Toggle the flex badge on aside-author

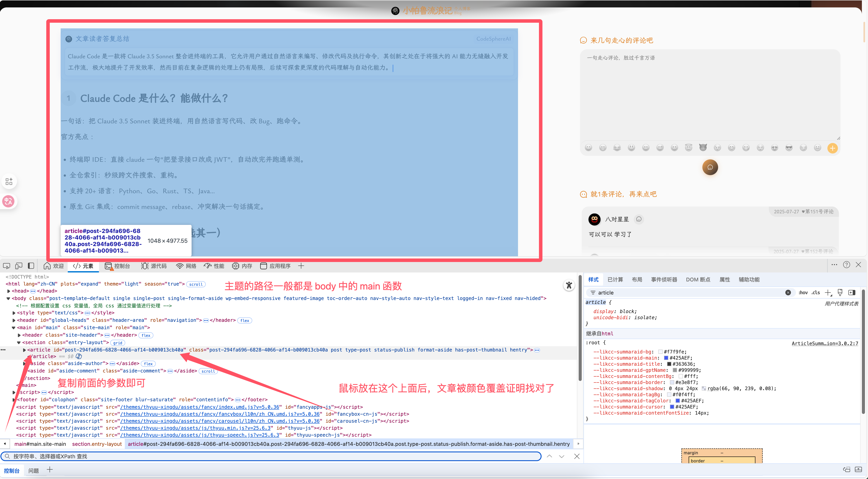pyautogui.click(x=148, y=364)
